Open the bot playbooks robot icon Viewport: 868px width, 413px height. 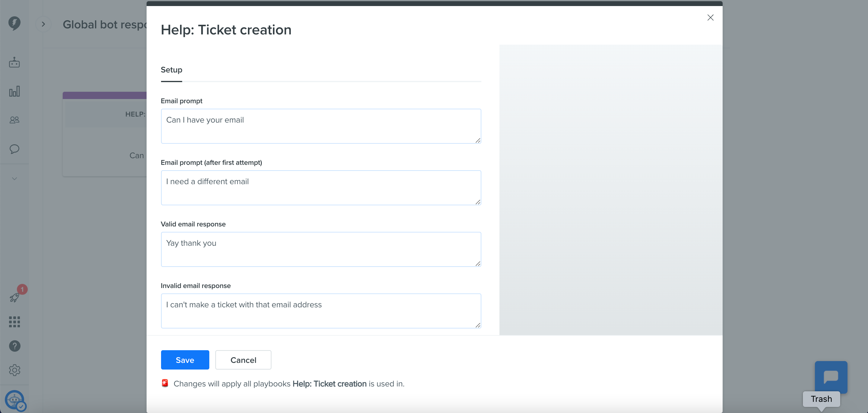(14, 62)
